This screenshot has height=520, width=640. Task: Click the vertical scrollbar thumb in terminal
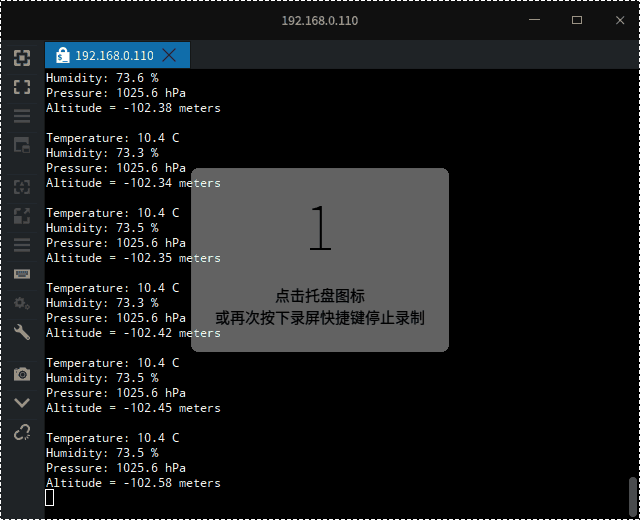pyautogui.click(x=633, y=497)
